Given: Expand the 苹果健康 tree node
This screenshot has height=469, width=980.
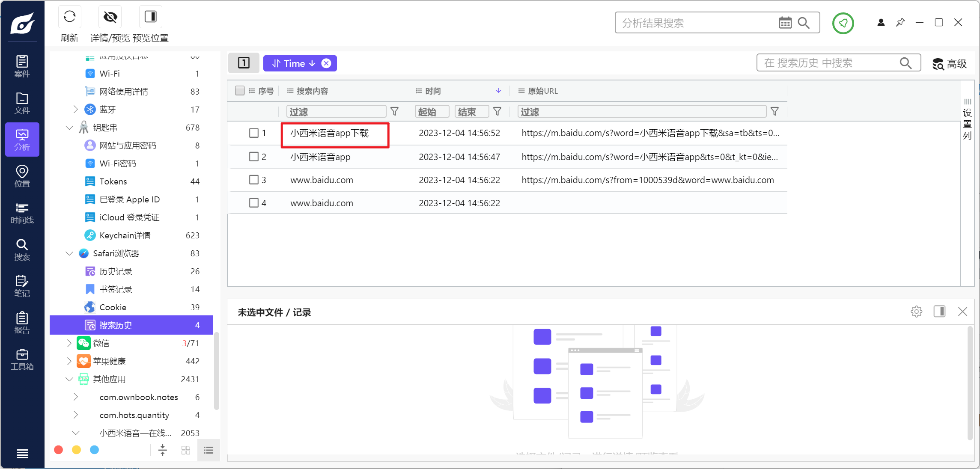Looking at the screenshot, I should pos(69,361).
